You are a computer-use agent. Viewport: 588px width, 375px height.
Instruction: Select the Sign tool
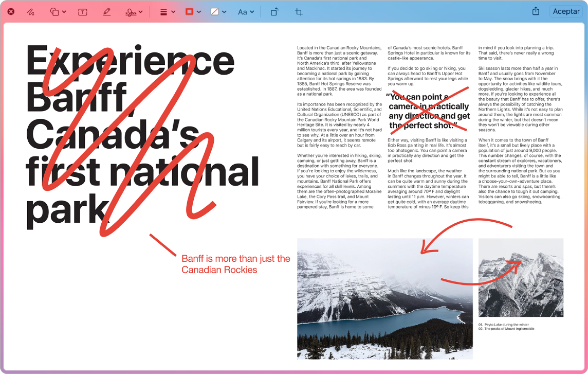[x=130, y=11]
